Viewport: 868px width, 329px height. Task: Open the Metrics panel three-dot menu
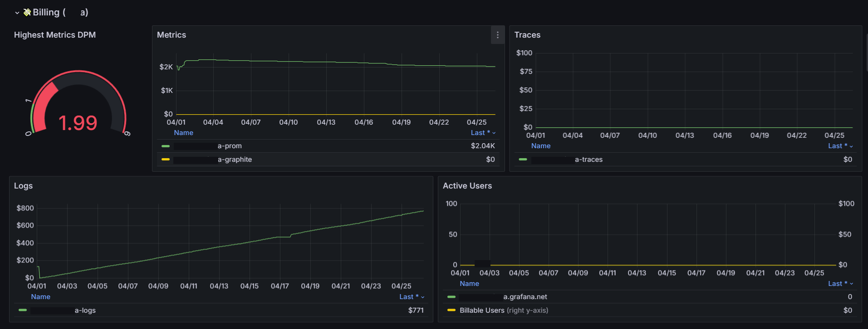point(497,35)
